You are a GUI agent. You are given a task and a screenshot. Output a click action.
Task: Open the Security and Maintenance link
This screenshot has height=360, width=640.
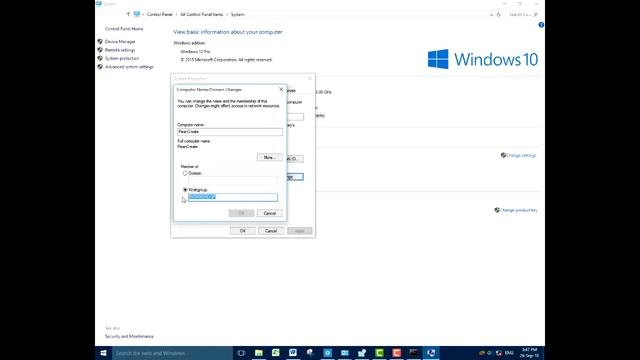tap(129, 336)
